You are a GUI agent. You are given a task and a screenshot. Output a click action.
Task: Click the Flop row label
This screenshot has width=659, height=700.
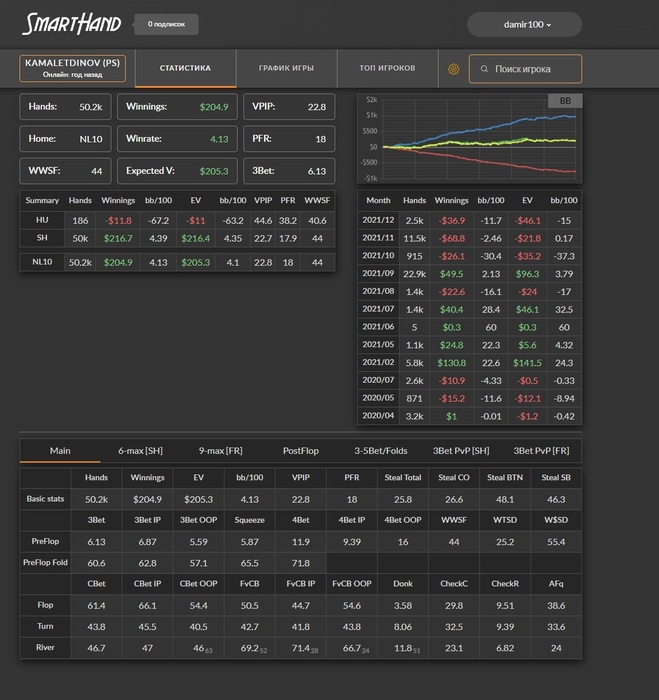click(x=45, y=605)
